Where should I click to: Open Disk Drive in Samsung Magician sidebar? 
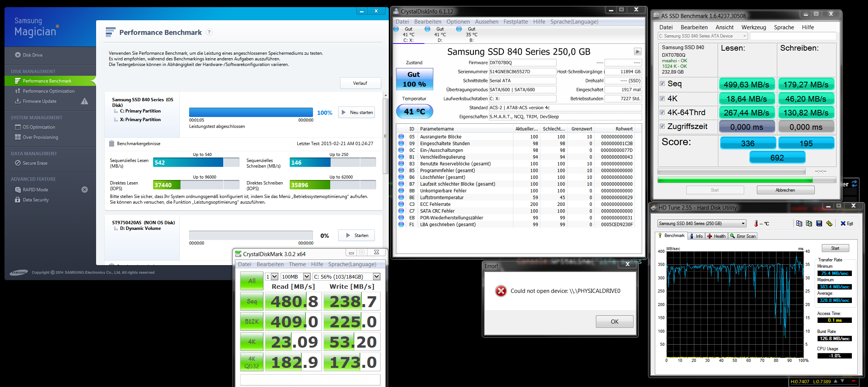[x=29, y=55]
